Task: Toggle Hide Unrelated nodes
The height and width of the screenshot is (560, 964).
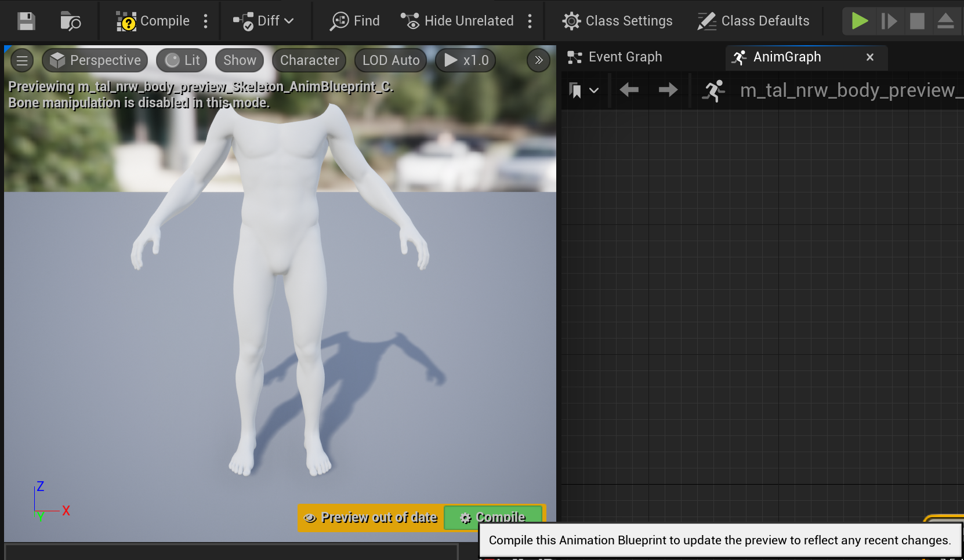Action: (x=458, y=21)
